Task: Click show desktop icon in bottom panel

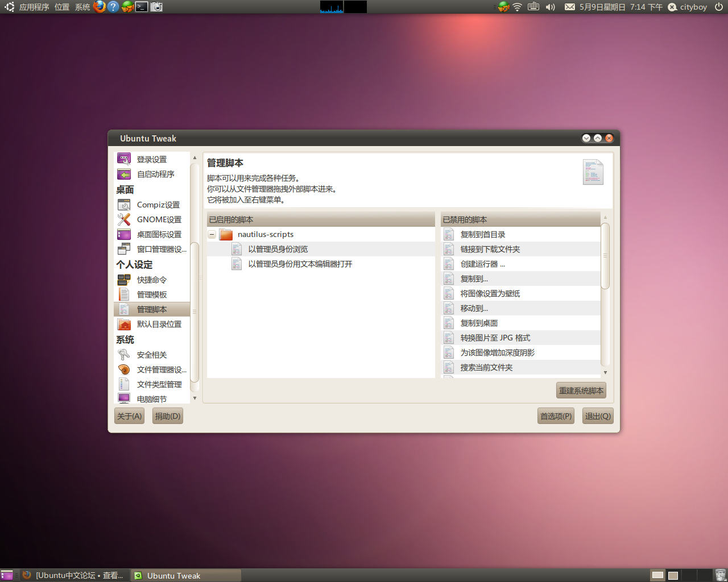Action: point(7,575)
